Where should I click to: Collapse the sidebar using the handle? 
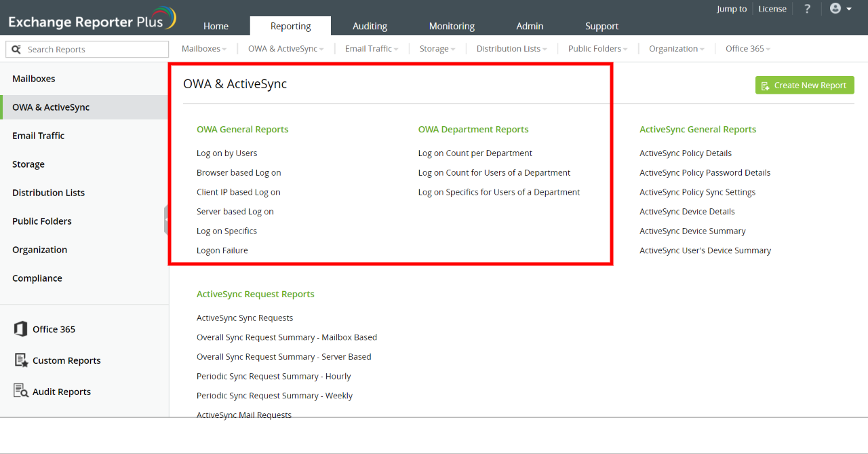point(166,221)
